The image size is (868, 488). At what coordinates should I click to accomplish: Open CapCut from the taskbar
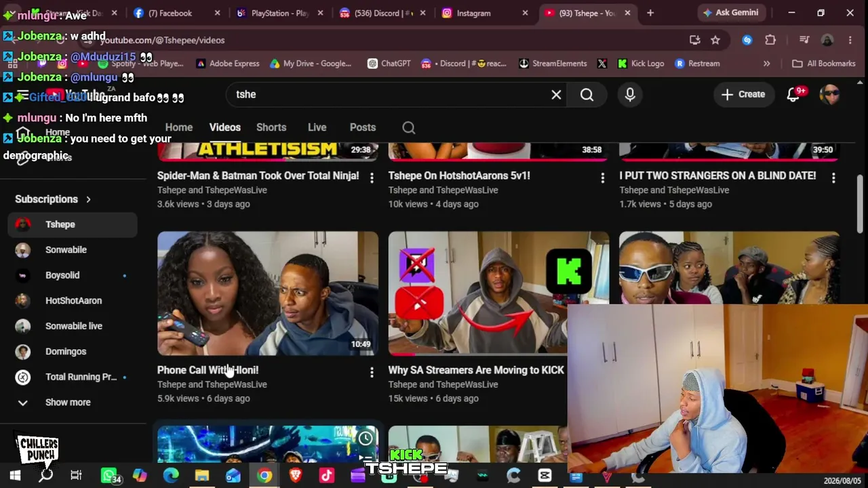[545, 476]
